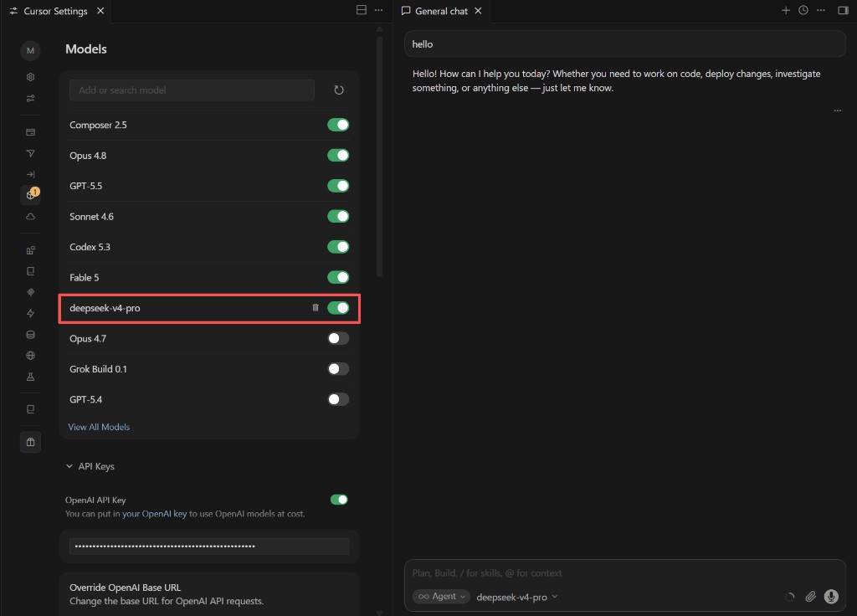Open the cloud icon in sidebar
This screenshot has height=616, width=857.
[31, 217]
